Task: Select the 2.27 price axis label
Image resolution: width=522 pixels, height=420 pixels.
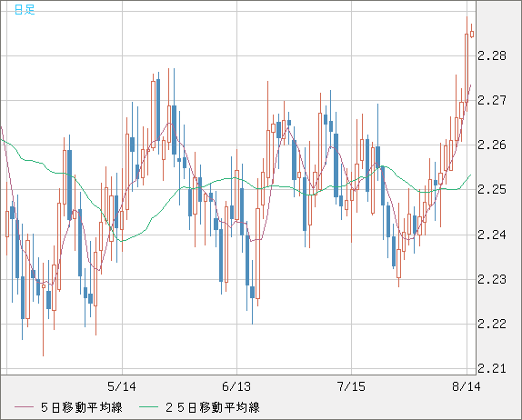Action: (x=492, y=100)
